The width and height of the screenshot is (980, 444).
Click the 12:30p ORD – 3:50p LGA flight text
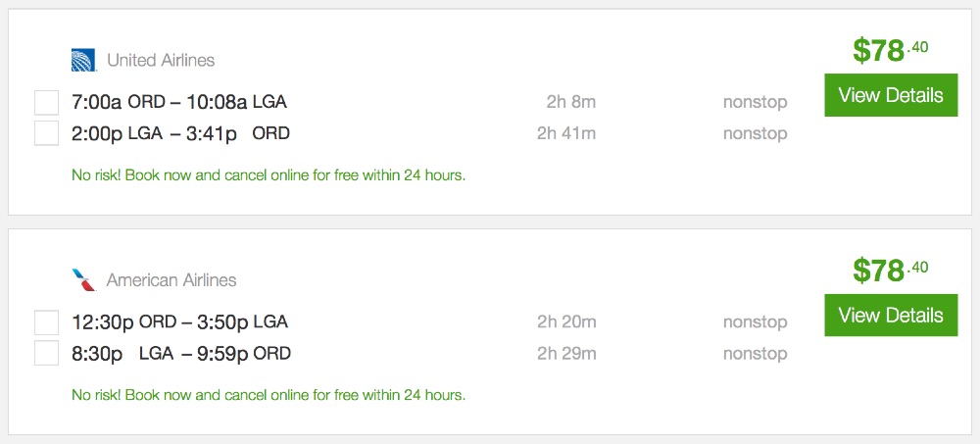pyautogui.click(x=180, y=321)
